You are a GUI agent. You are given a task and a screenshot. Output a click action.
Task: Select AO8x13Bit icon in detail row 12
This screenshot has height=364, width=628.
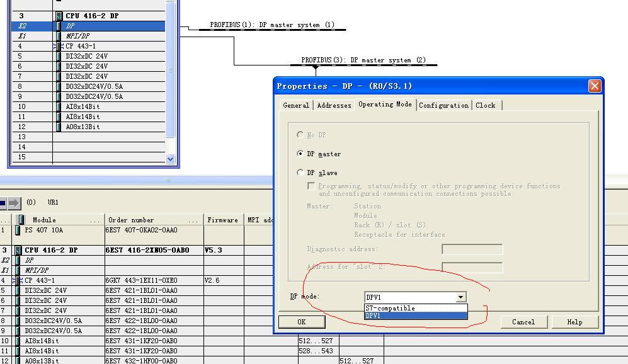click(x=18, y=360)
